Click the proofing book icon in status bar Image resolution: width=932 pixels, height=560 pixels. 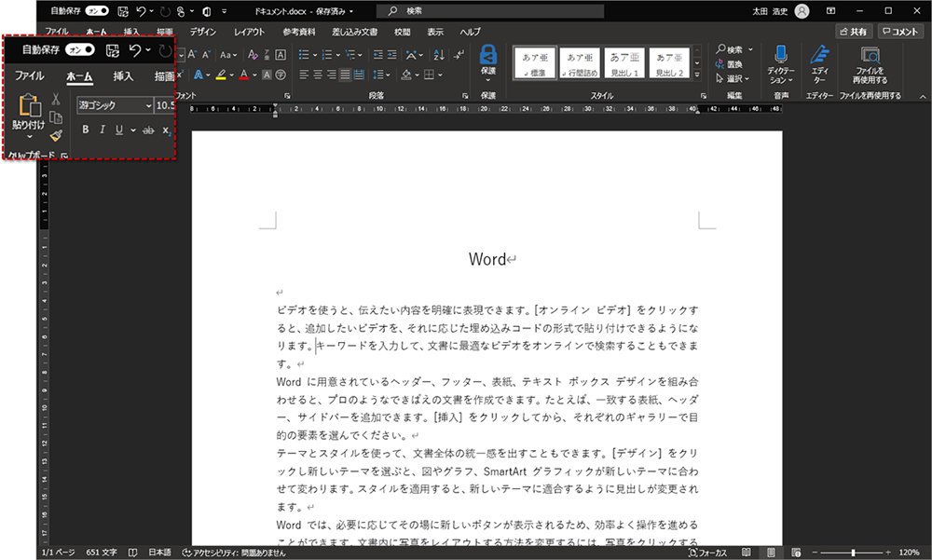click(132, 553)
